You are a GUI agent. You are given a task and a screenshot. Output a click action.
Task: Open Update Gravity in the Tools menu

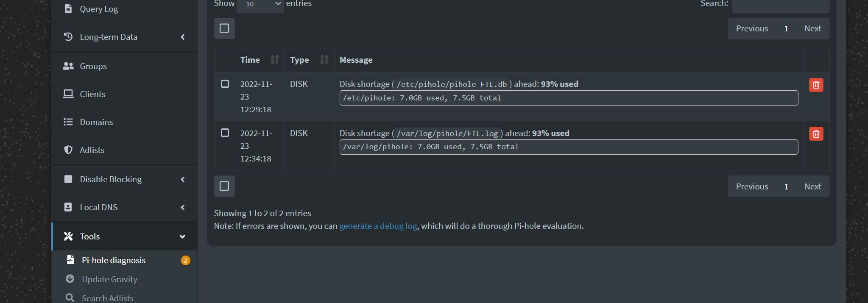pos(109,279)
